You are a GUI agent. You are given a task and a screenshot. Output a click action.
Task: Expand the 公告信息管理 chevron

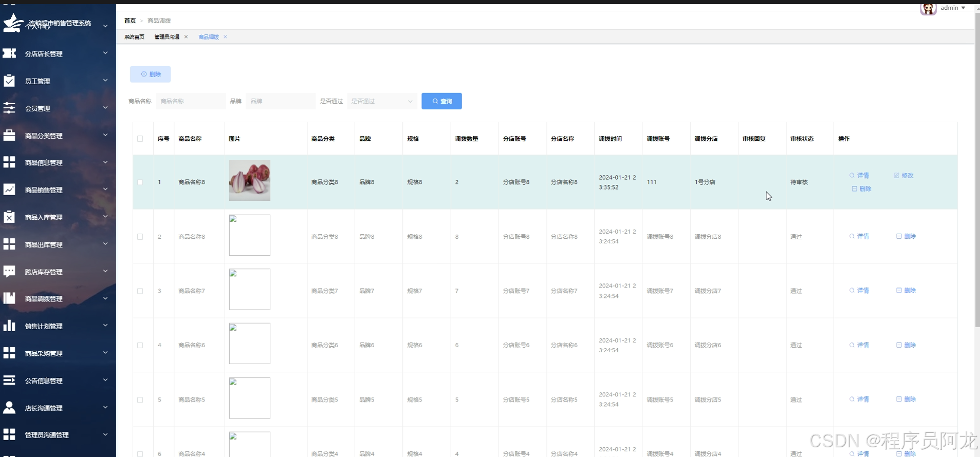click(x=105, y=379)
